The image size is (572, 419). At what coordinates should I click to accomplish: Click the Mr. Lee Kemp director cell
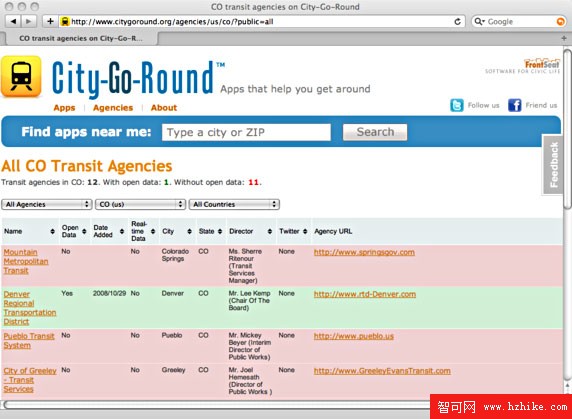[250, 300]
